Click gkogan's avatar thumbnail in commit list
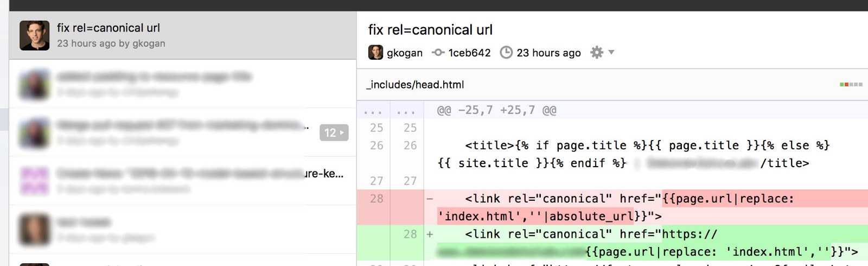Viewport: 868px width, 266px height. [34, 35]
